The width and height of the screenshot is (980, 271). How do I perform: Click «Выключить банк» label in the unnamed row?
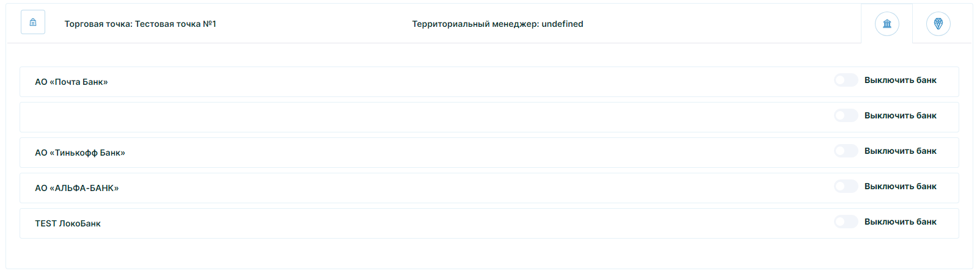click(900, 115)
